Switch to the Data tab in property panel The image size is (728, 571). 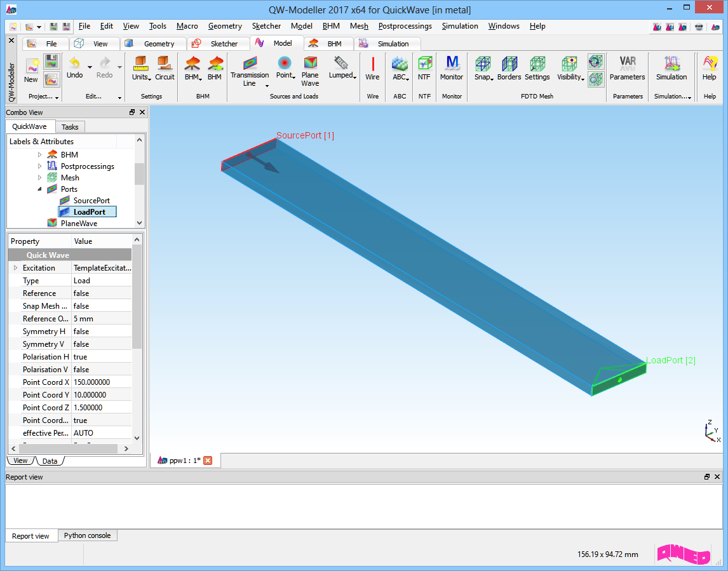click(x=50, y=461)
